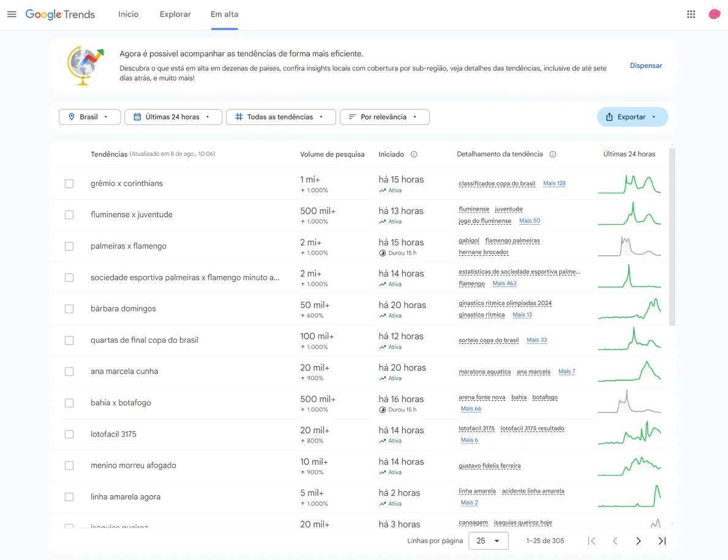The width and height of the screenshot is (728, 560).
Task: Click the jogo do fluminense query
Action: 485,221
